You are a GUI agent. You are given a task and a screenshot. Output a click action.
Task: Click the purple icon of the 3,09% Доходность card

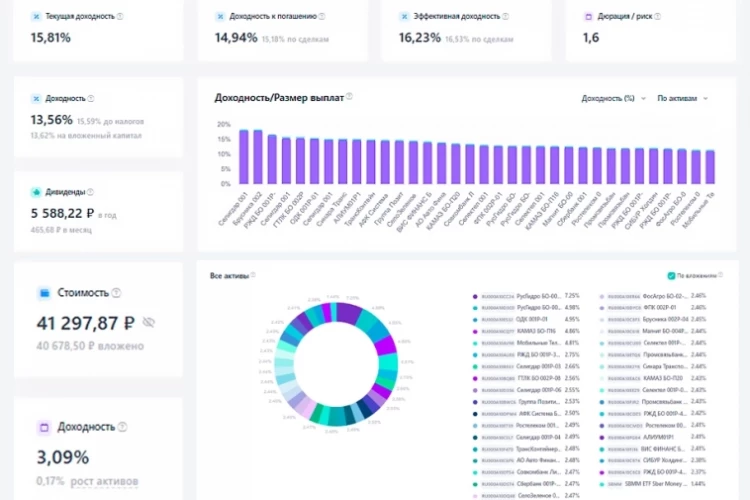click(44, 427)
